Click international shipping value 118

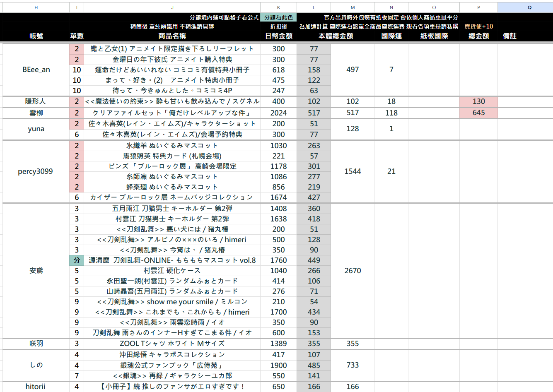click(391, 113)
